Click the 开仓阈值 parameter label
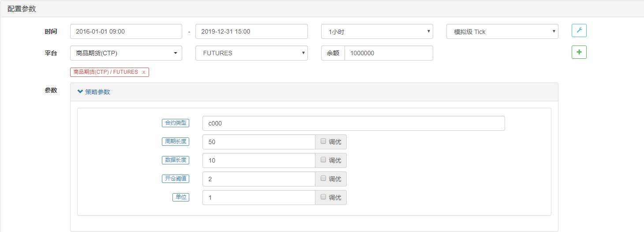The height and width of the screenshot is (232, 644). click(176, 179)
